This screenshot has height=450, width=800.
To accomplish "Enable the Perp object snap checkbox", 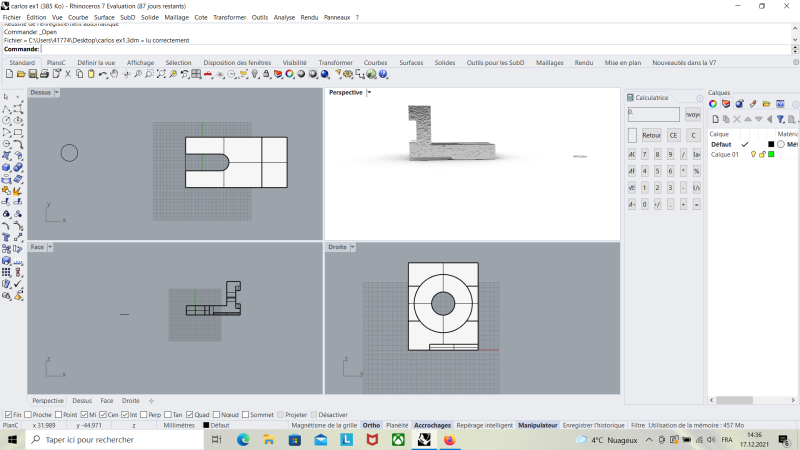I will point(142,414).
